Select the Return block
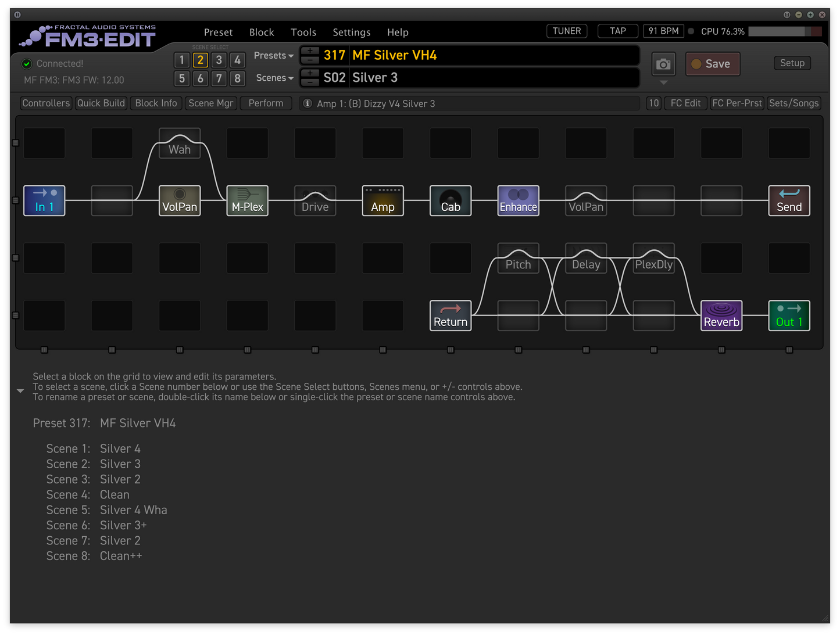The width and height of the screenshot is (840, 635). tap(451, 315)
